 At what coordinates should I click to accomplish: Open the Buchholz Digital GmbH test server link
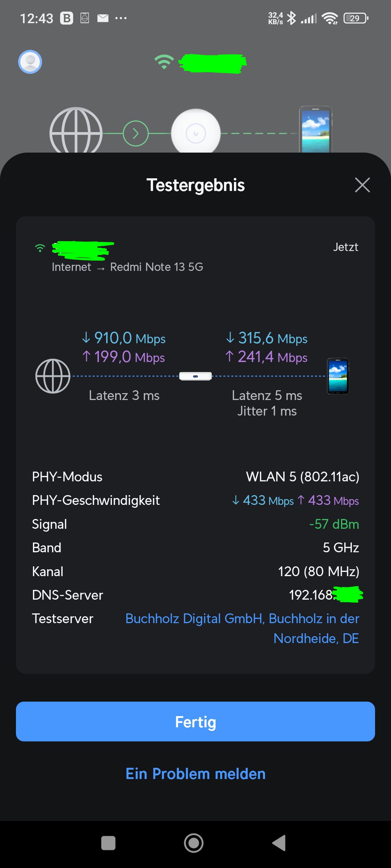[242, 628]
